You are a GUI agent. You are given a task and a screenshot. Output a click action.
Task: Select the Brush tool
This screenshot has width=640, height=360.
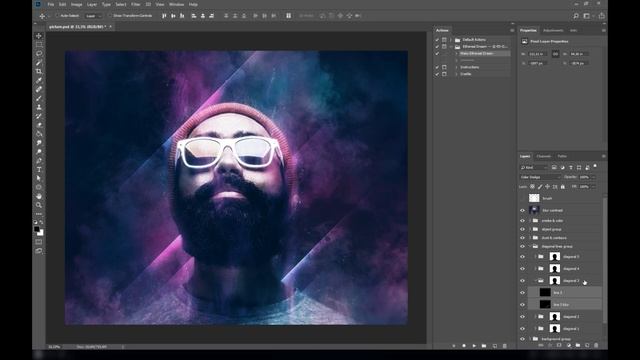click(x=39, y=98)
